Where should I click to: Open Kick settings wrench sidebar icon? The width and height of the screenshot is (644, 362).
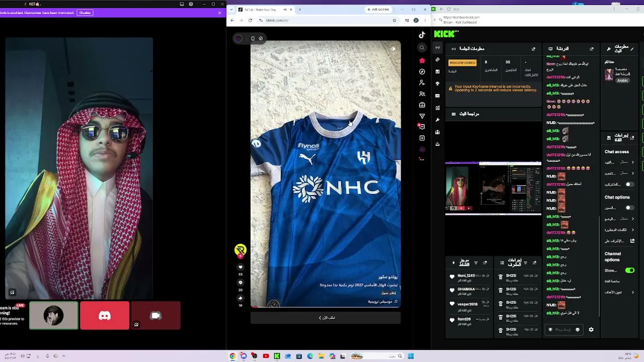click(x=438, y=120)
